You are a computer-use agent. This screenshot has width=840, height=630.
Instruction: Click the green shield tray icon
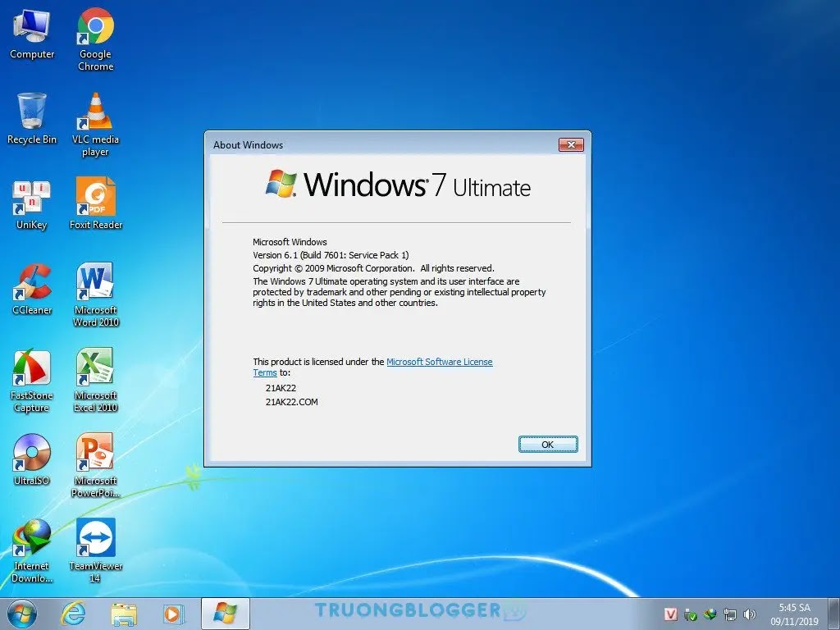pyautogui.click(x=690, y=614)
